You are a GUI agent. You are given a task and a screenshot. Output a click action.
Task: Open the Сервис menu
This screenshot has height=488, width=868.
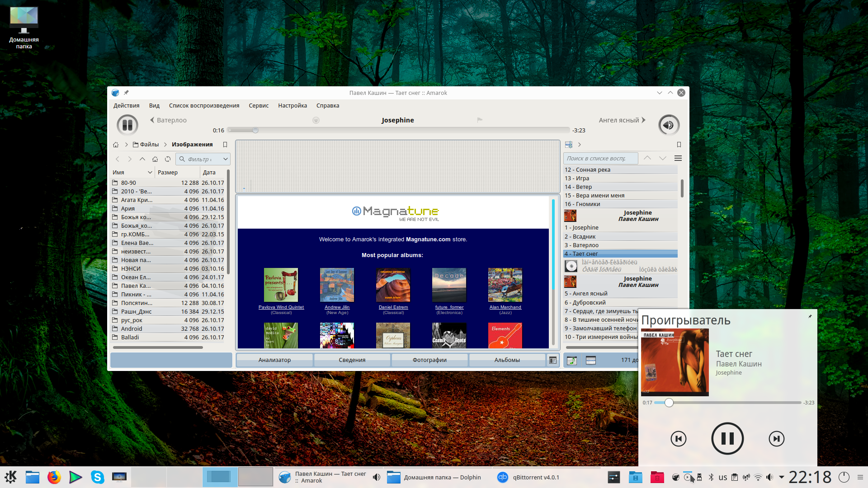click(x=258, y=106)
